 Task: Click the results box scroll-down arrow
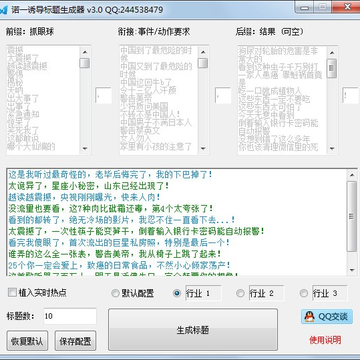[x=351, y=270]
